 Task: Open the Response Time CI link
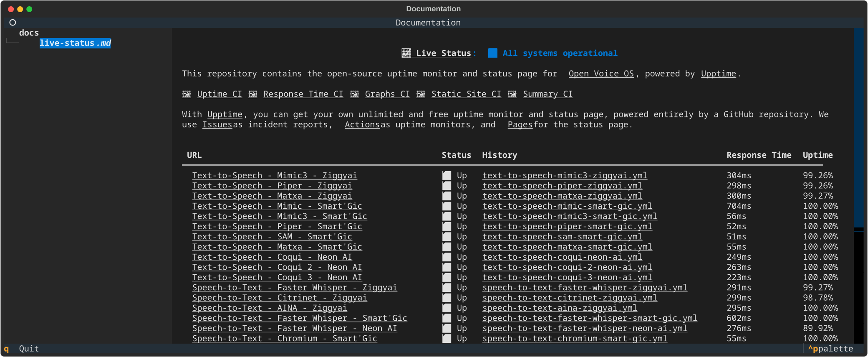pos(303,94)
